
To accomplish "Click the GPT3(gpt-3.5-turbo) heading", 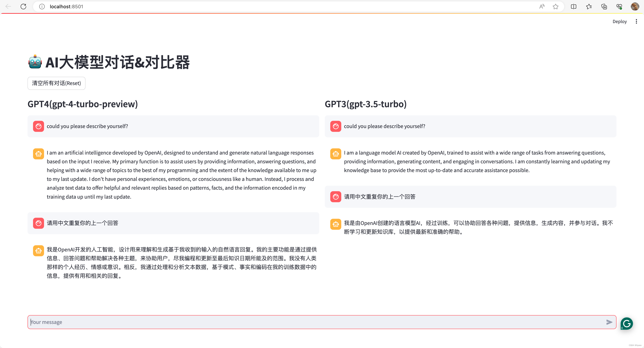I will click(x=366, y=104).
